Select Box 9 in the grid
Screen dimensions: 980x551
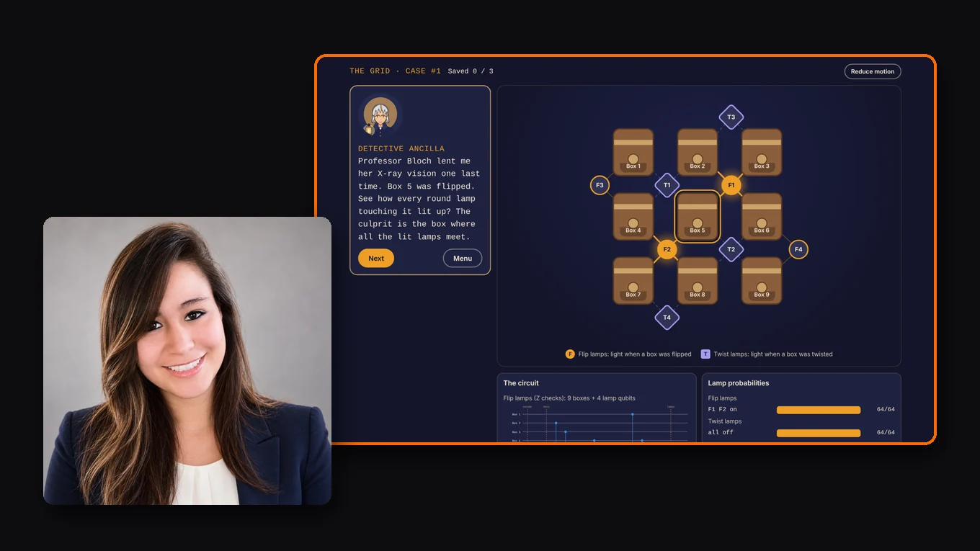(x=762, y=280)
